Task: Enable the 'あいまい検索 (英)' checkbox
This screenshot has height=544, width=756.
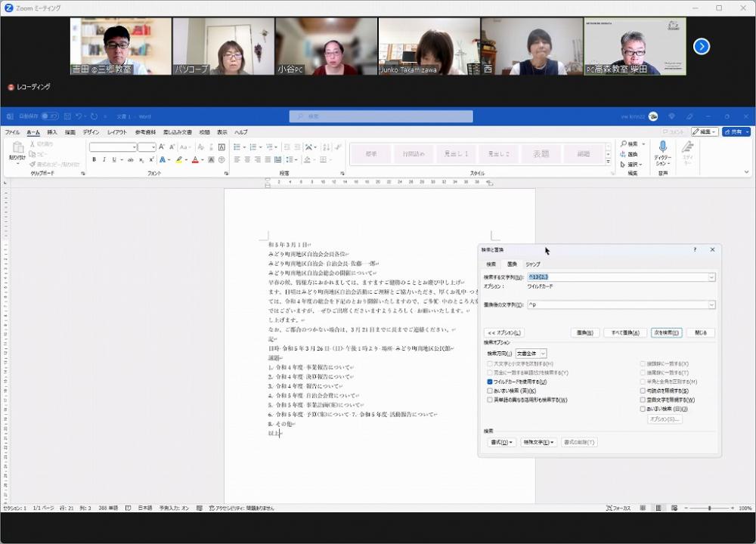Action: 490,391
